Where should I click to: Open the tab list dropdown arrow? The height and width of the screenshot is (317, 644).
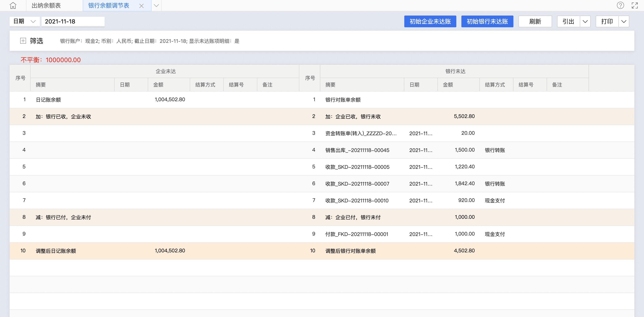(157, 5)
